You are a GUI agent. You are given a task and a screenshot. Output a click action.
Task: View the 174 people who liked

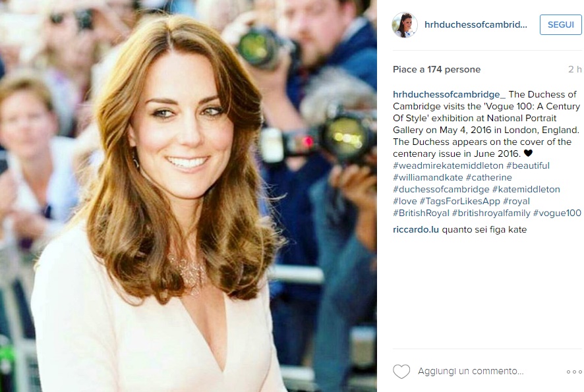coord(436,69)
